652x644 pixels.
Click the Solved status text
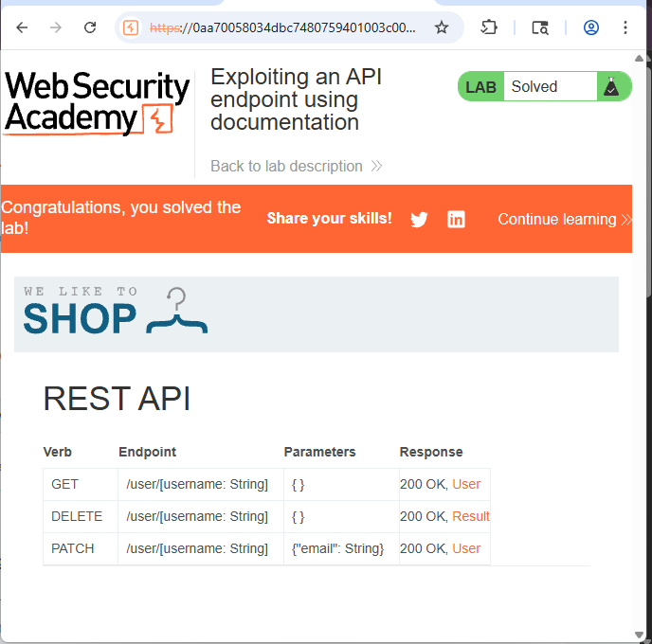534,86
